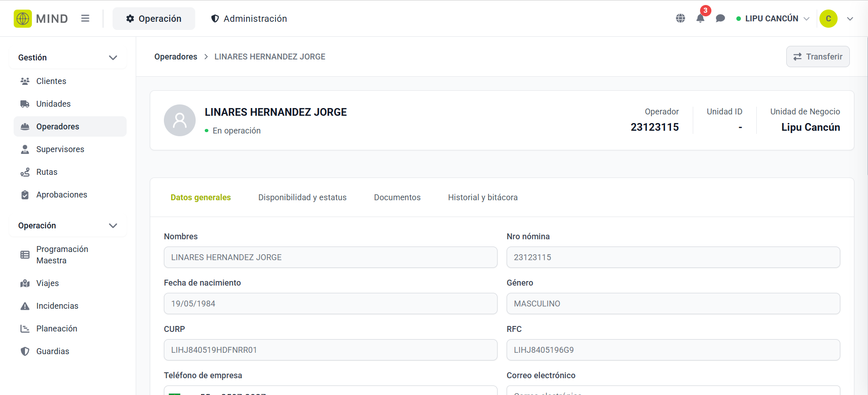Click the Clientes people icon

point(25,81)
